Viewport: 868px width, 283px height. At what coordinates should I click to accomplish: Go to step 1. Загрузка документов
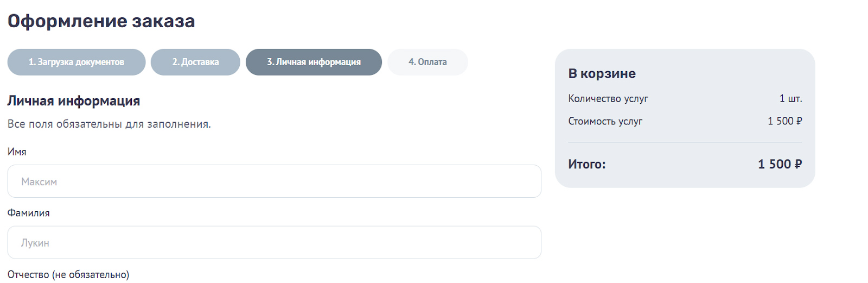[x=76, y=62]
